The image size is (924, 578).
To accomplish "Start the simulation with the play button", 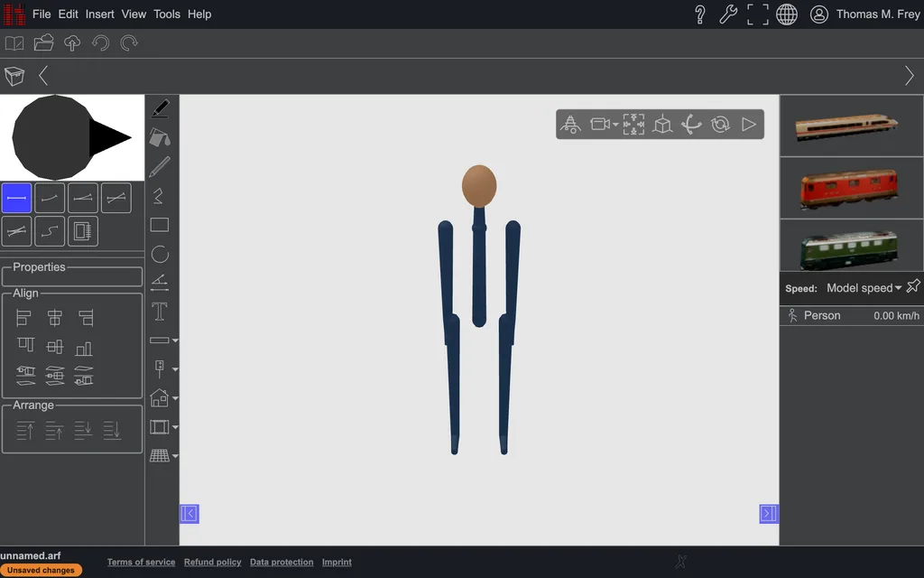I will click(748, 125).
